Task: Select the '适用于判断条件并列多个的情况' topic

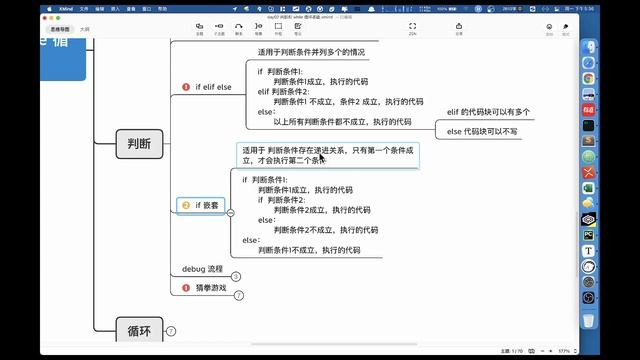Action: 311,52
